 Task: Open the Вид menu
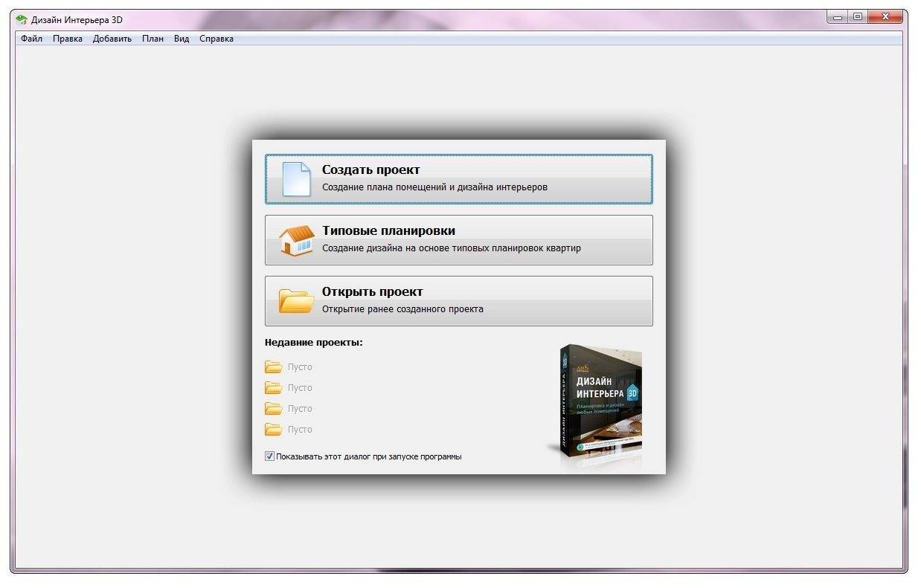182,39
